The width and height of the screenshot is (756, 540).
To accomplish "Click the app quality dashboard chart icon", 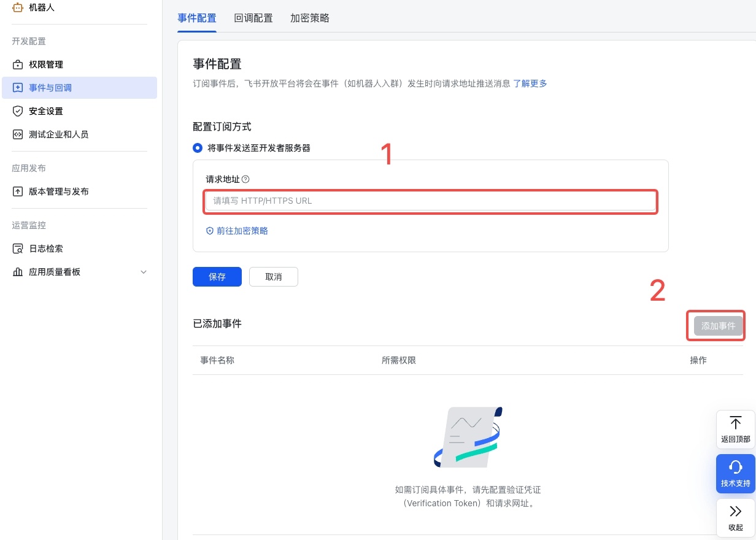I will (18, 272).
